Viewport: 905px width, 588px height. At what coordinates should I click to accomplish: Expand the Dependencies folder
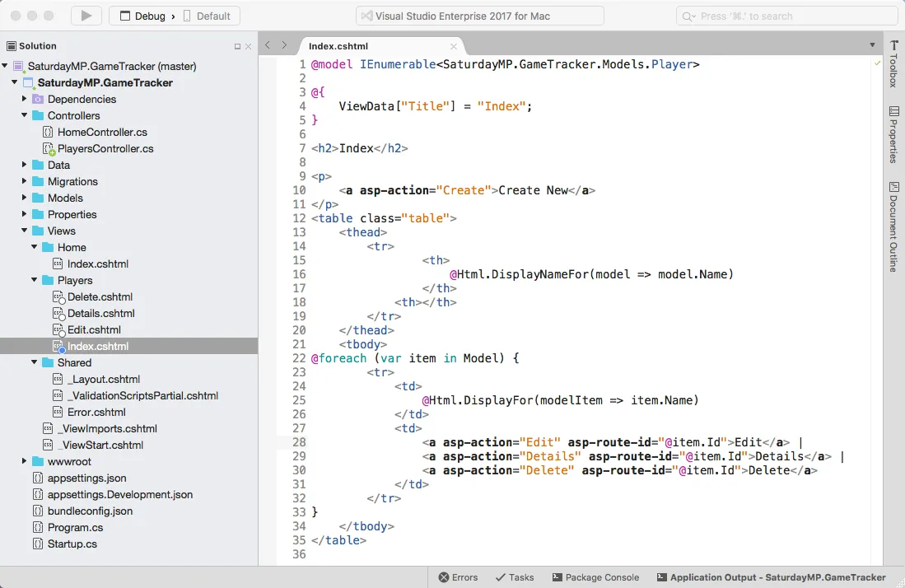click(24, 99)
